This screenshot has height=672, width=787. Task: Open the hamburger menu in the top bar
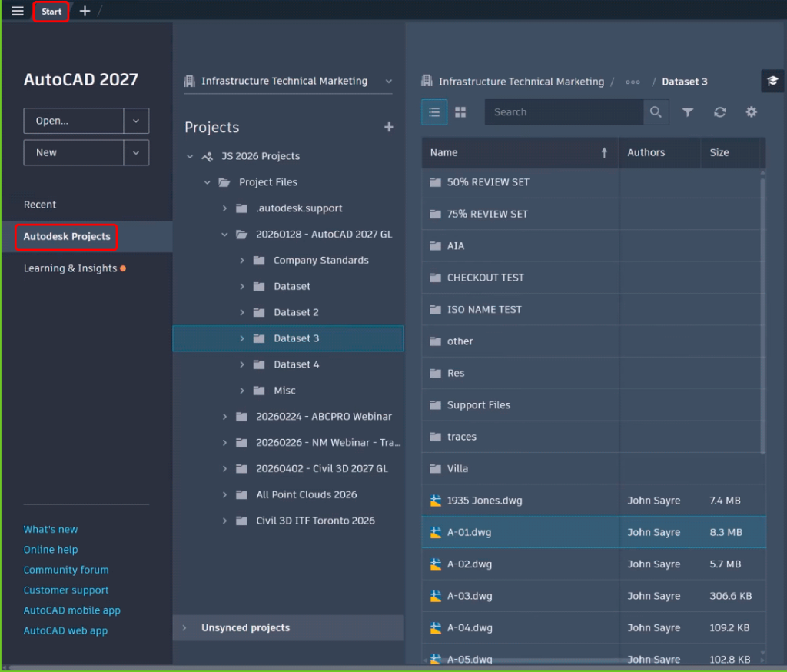[x=17, y=11]
